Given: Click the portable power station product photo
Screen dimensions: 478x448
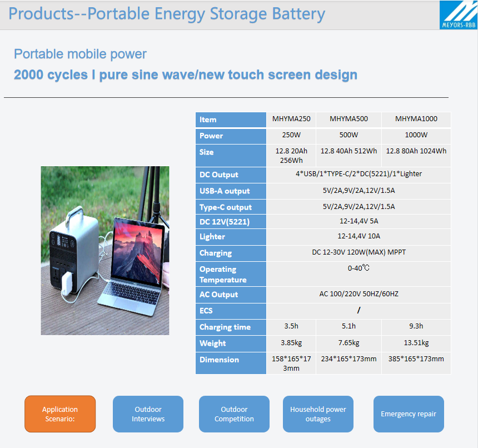Looking at the screenshot, I should click(105, 251).
